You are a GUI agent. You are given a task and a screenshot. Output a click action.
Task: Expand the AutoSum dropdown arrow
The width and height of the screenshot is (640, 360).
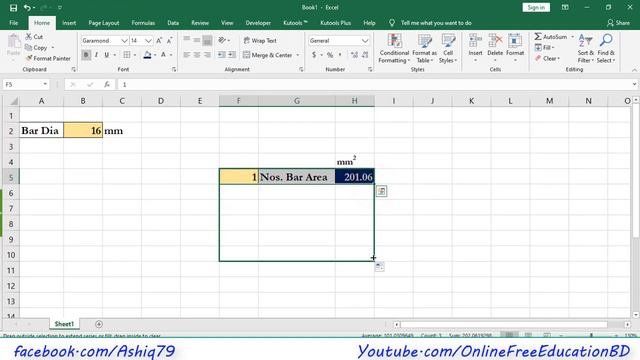(572, 37)
